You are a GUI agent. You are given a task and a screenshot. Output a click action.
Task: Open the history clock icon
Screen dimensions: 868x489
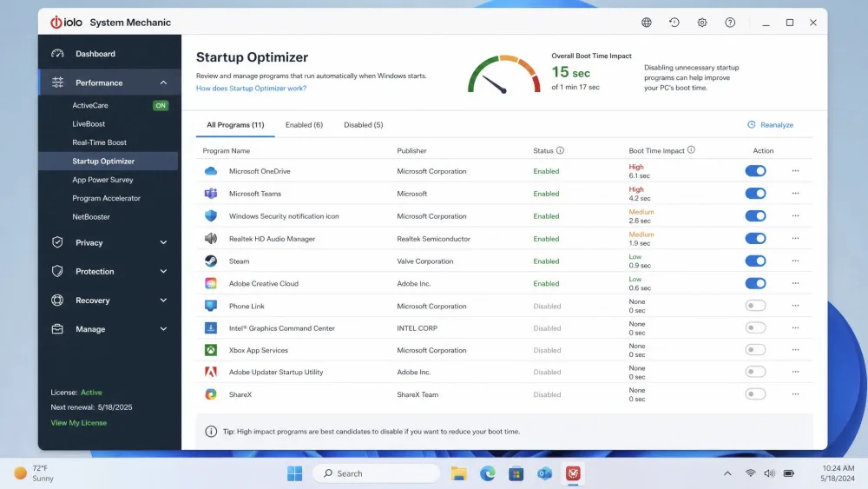[674, 23]
